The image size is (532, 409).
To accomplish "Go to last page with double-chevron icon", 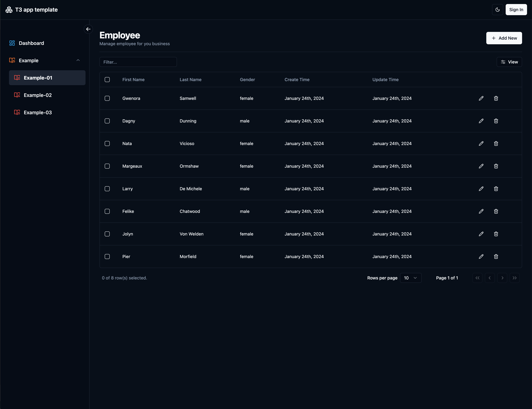I will (514, 278).
